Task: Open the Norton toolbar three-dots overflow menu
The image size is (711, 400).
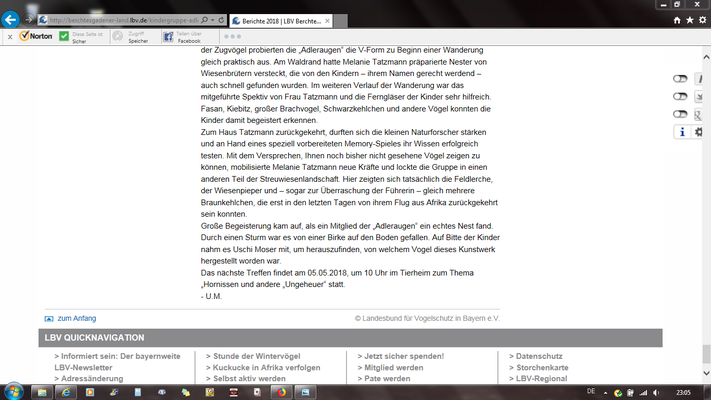Action: coord(232,36)
